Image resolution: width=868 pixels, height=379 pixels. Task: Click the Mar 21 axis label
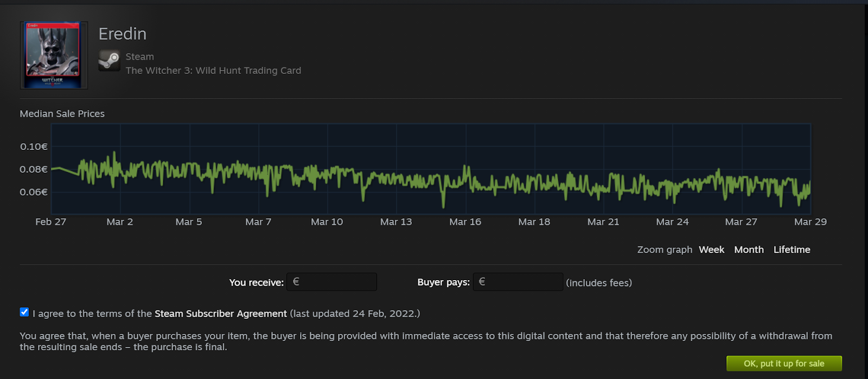tap(603, 222)
